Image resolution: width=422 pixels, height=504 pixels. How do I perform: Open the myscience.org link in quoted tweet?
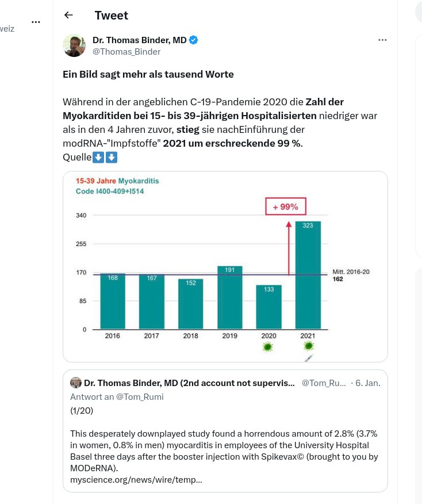(x=136, y=479)
